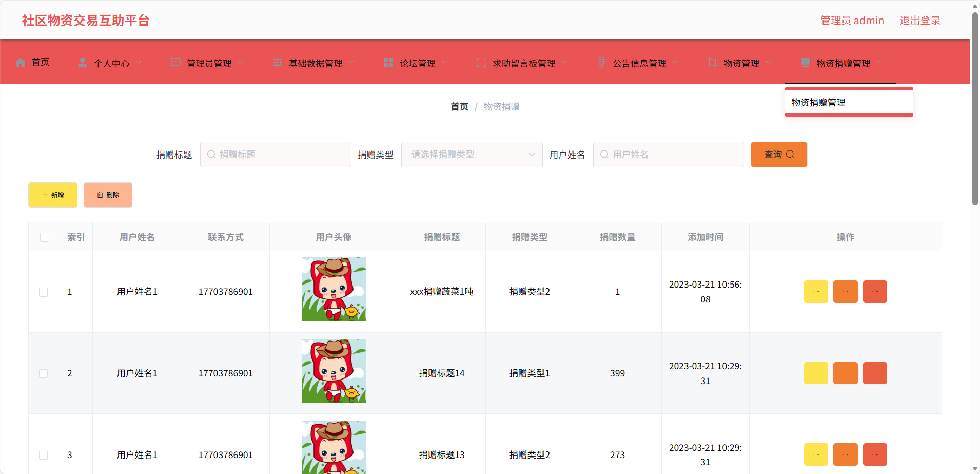The width and height of the screenshot is (980, 474).
Task: Expand the 基础数据管理 menu chevron
Action: coord(351,63)
